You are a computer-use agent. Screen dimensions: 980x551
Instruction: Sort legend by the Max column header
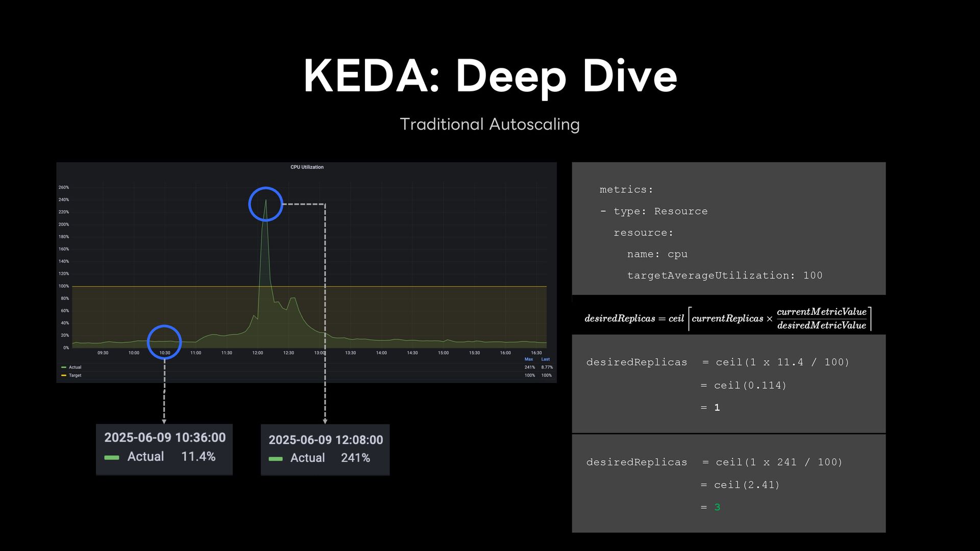(x=529, y=359)
